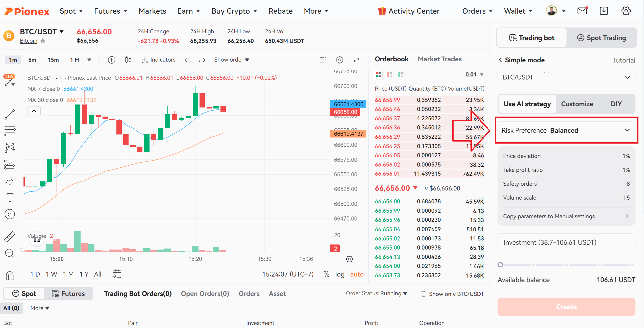Open Indicators panel
Image resolution: width=644 pixels, height=328 pixels.
(x=159, y=60)
